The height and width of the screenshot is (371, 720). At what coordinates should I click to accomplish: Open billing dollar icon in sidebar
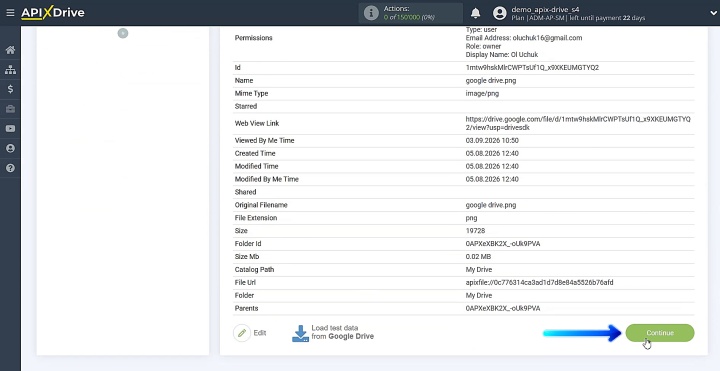10,89
